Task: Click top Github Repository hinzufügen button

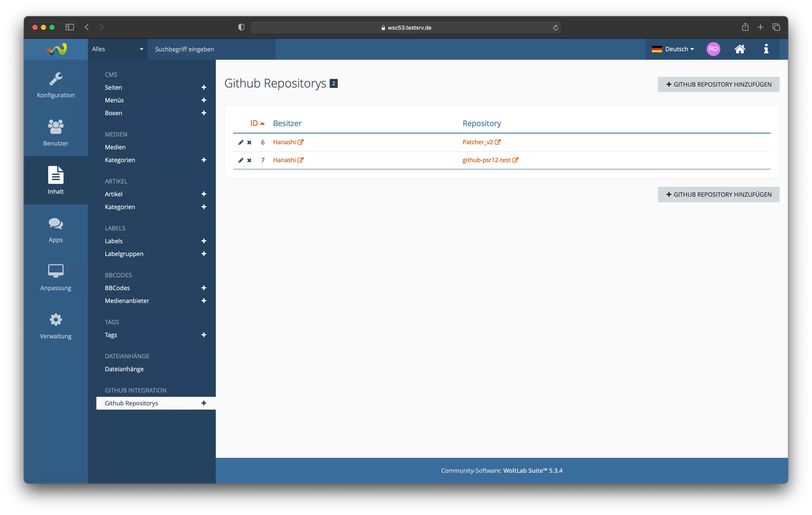Action: [x=718, y=85]
